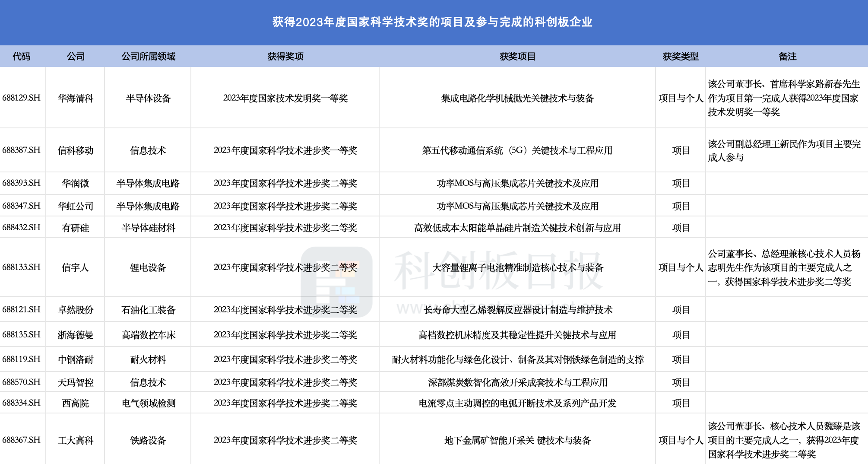The image size is (868, 464).
Task: Click the table title mentioning 2023年度国家科学技术奖
Action: click(x=432, y=22)
